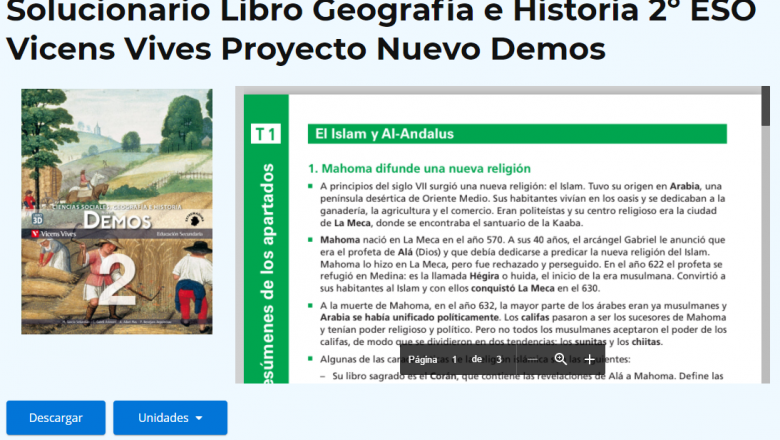Click the magnifier zoom reset icon
This screenshot has height=440, width=780.
pyautogui.click(x=561, y=359)
